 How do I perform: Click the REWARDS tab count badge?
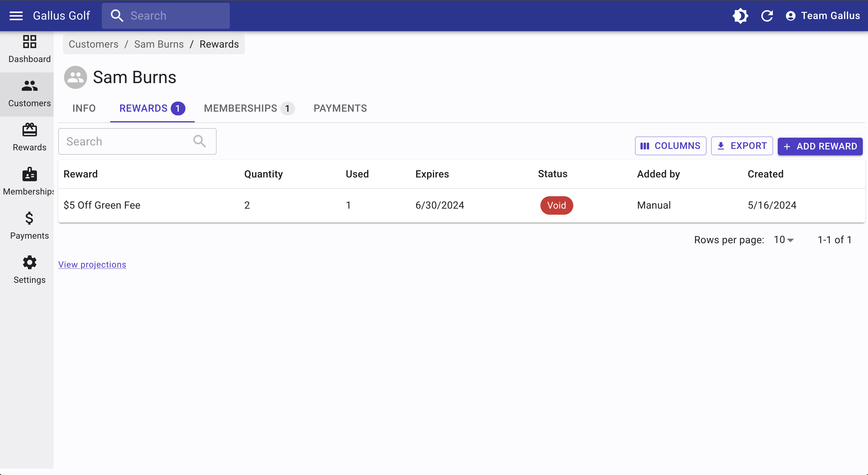pyautogui.click(x=178, y=108)
